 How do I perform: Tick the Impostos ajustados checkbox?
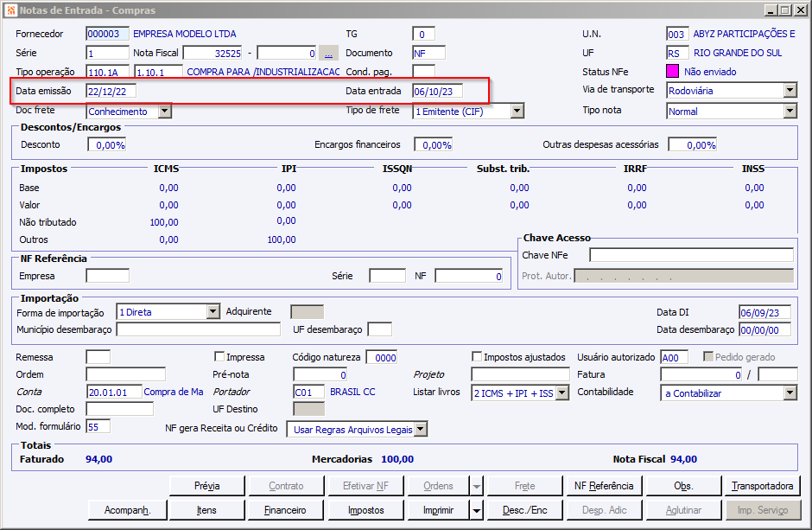[477, 357]
